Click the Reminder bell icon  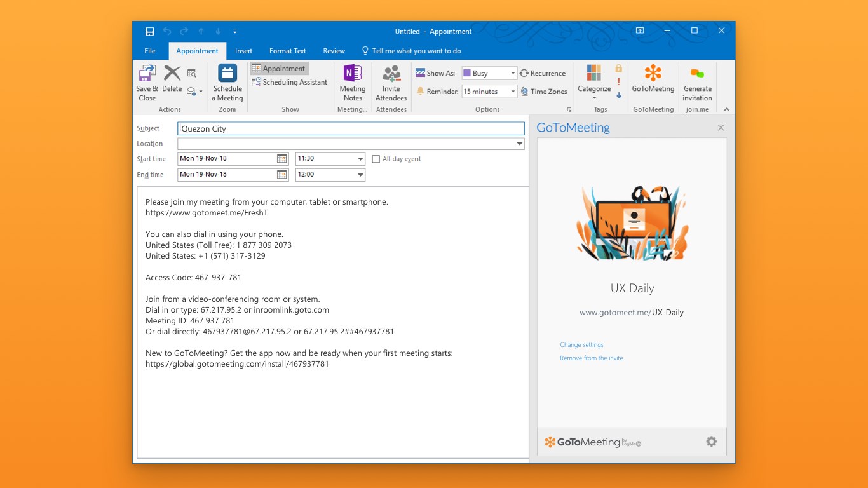pyautogui.click(x=420, y=91)
